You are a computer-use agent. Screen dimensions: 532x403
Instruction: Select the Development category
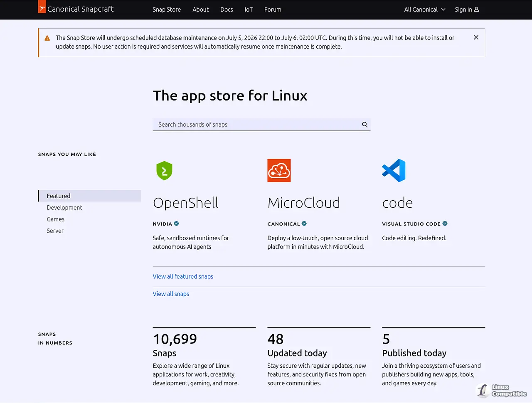point(64,208)
